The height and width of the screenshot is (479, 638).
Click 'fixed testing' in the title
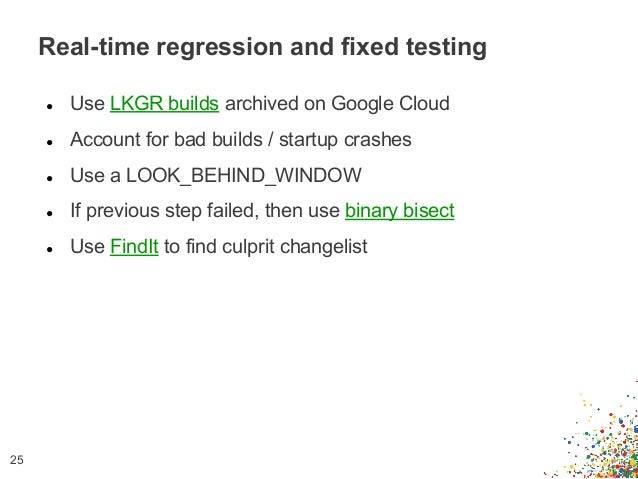(x=414, y=47)
